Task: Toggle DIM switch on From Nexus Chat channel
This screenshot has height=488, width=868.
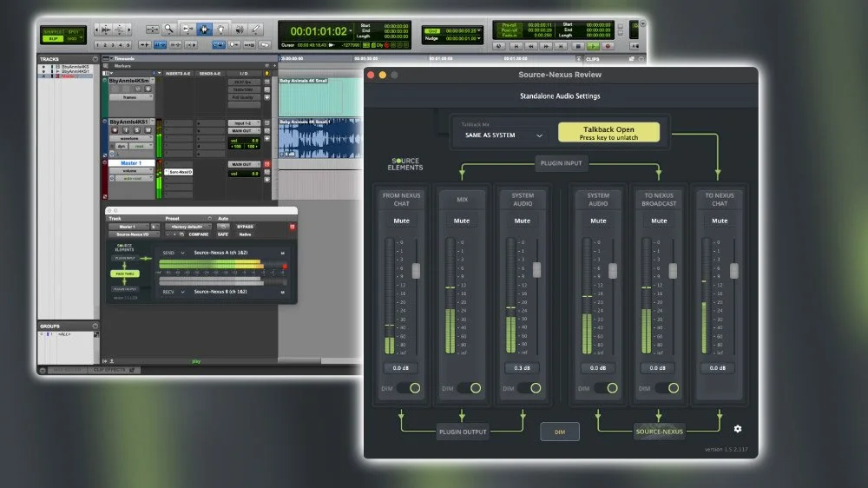Action: [409, 388]
